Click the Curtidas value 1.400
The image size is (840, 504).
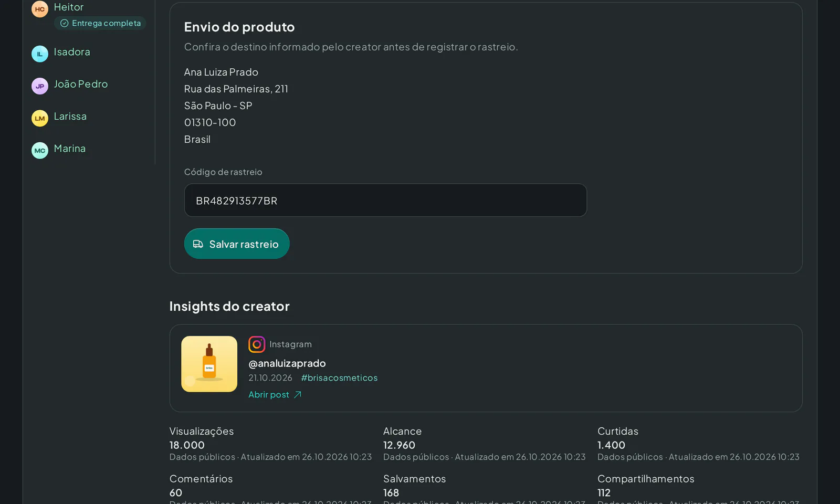[611, 445]
